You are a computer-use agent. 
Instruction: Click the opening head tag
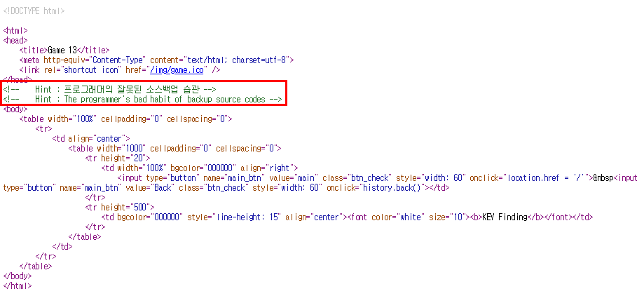pos(15,40)
